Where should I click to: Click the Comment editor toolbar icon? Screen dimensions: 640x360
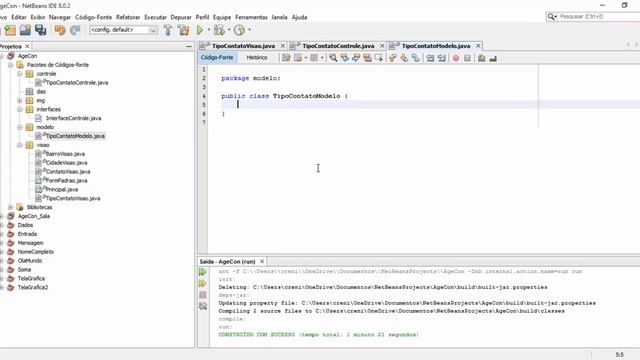(482, 58)
